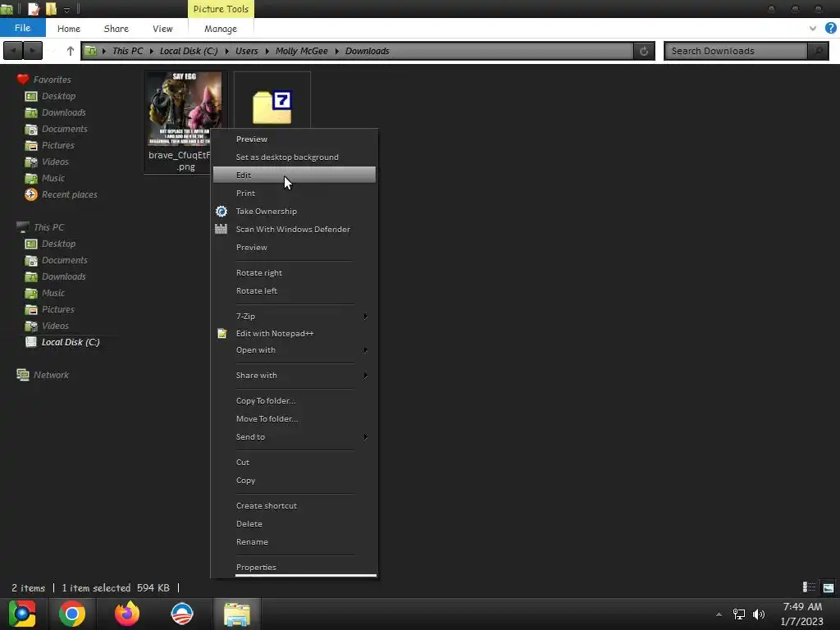Open dropdown arrow after This PC in path
Viewport: 840px width, 630px height.
[x=152, y=51]
